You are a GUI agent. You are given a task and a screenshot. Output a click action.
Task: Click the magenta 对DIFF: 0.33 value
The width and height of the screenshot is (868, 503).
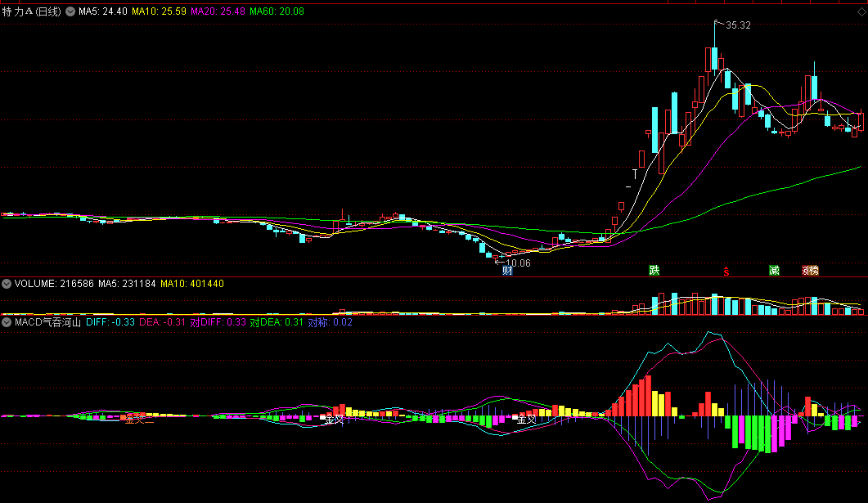[x=218, y=322]
